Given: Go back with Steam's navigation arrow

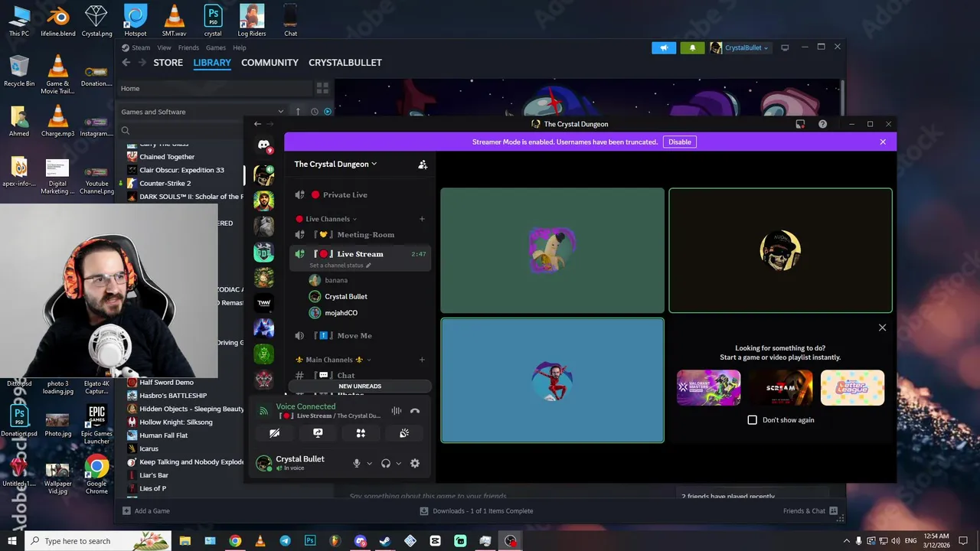Looking at the screenshot, I should tap(126, 63).
